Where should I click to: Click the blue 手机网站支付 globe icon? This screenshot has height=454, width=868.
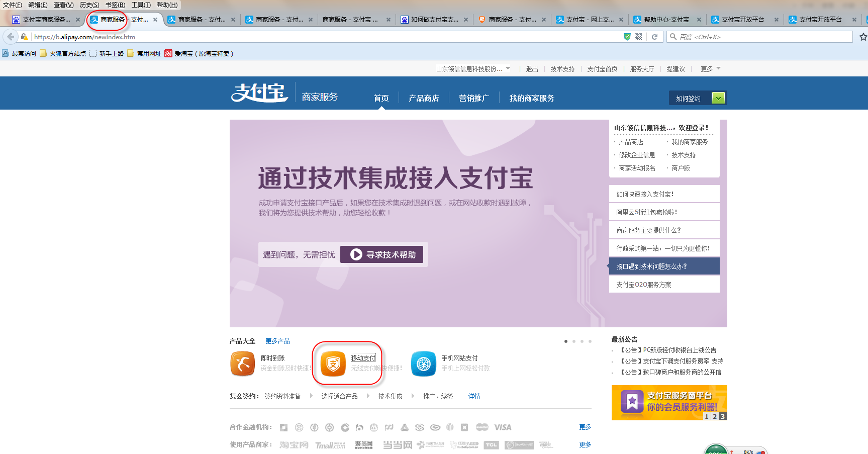tap(424, 364)
